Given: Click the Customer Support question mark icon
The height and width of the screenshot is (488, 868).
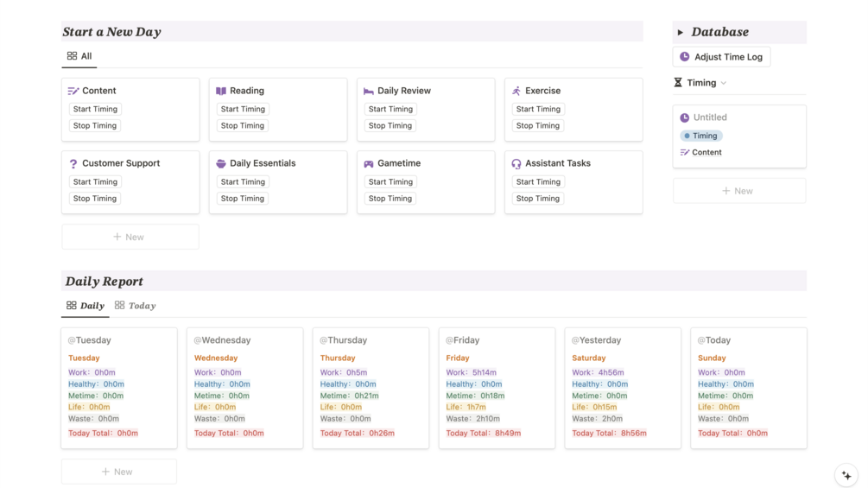Looking at the screenshot, I should [73, 163].
